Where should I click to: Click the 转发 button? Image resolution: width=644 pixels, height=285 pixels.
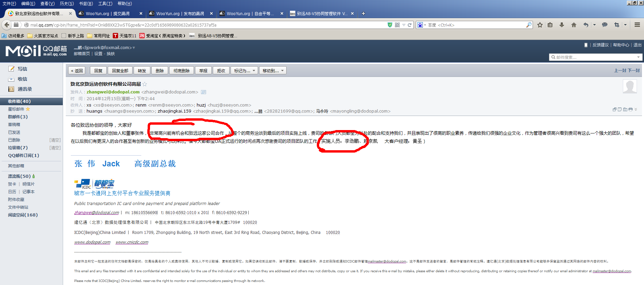click(x=142, y=71)
